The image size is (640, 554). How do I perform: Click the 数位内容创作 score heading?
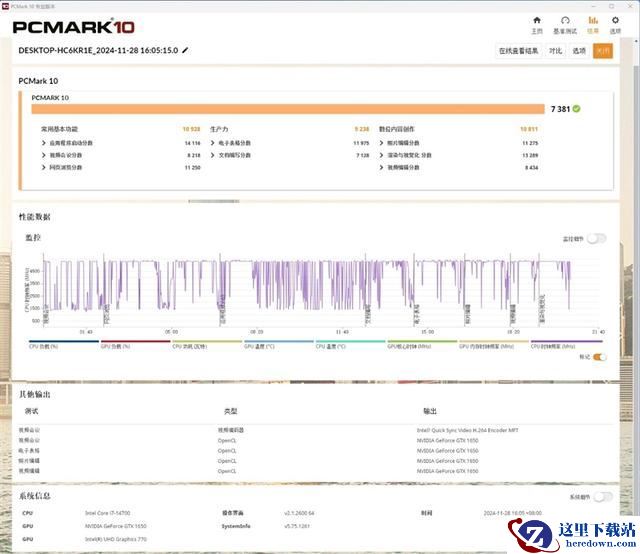tap(397, 129)
